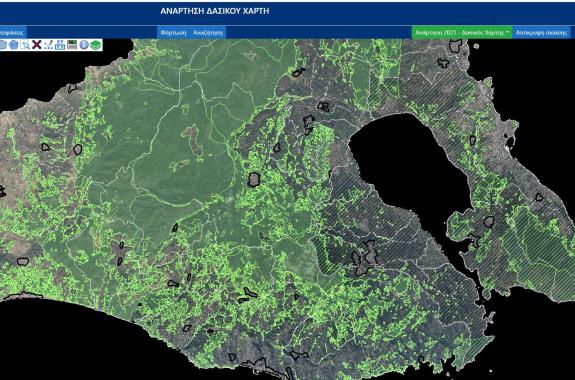This screenshot has height=380, width=575.
Task: Click the leftmost partially visible blue tab
Action: coord(13,32)
